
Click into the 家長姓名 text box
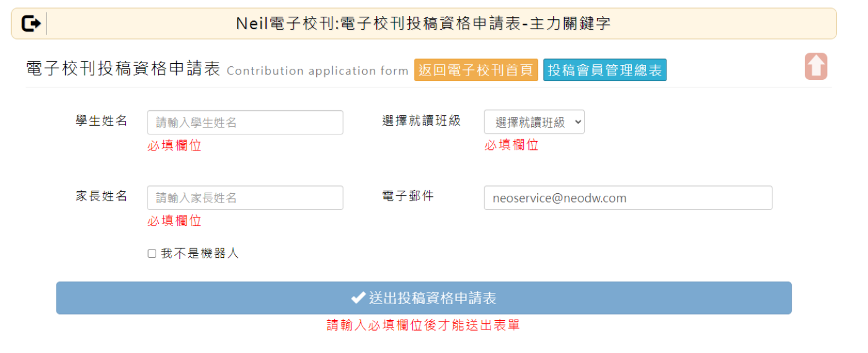click(x=245, y=198)
